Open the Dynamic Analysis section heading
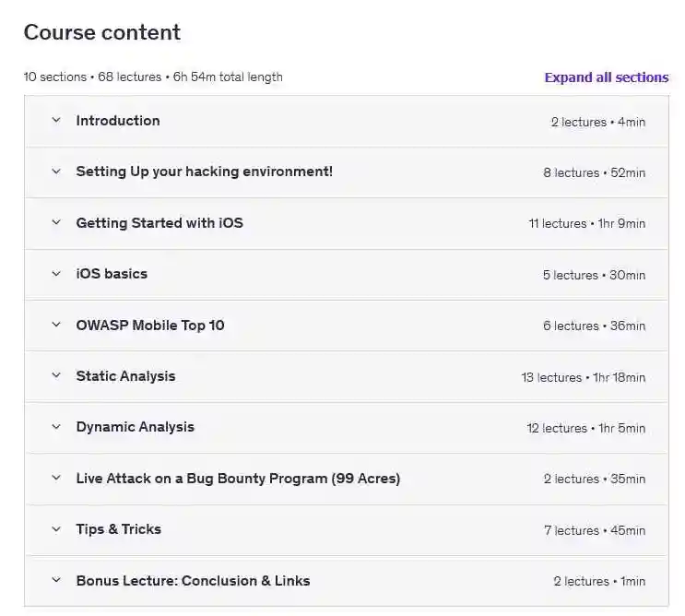This screenshot has width=685, height=616. [135, 427]
